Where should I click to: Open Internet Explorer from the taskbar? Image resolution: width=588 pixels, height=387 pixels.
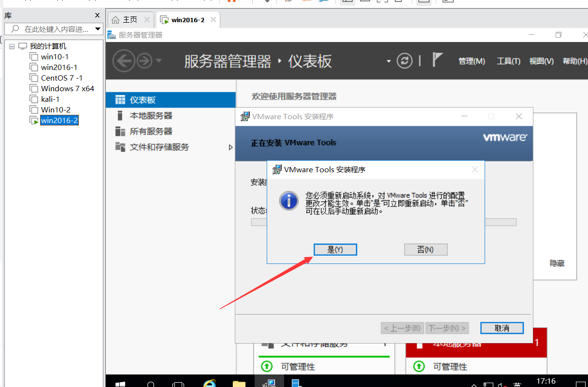(210, 385)
